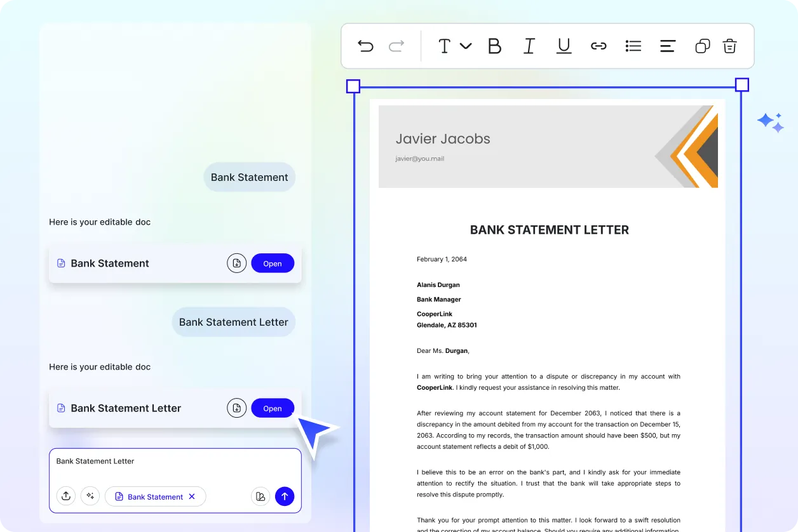
Task: Click the AI sparkle icon beside the document
Action: (x=770, y=122)
